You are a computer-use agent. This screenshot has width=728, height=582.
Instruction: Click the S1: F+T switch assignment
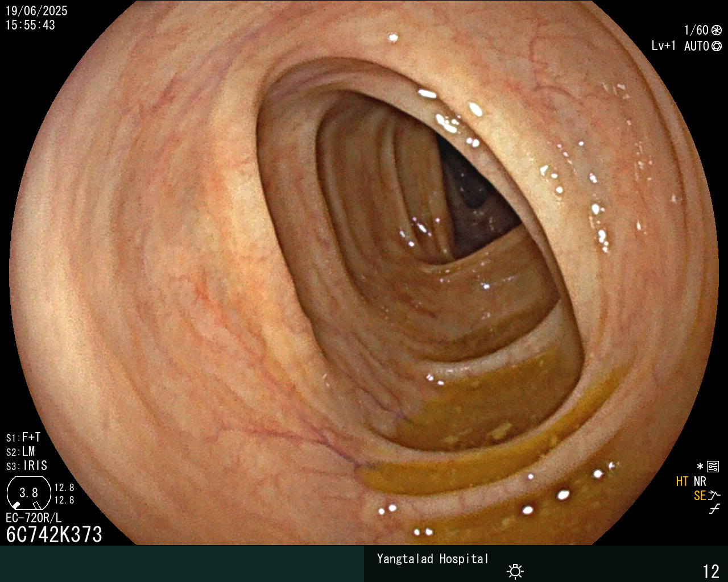pyautogui.click(x=23, y=438)
